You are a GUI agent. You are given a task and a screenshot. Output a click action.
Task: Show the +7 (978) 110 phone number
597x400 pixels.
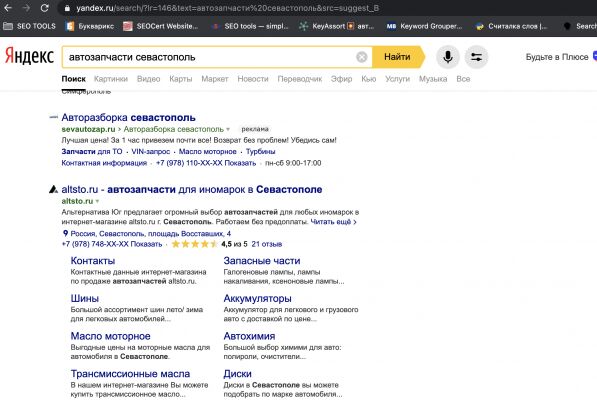point(206,163)
